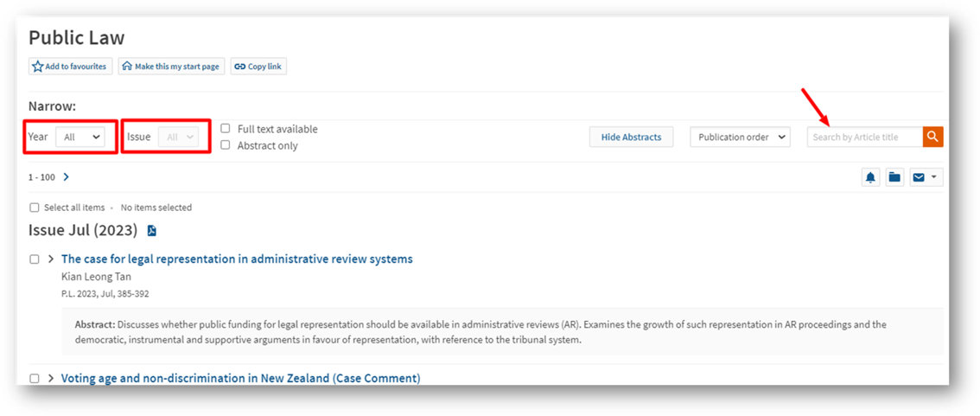
Task: Open Voting age and non-discrimination article link
Action: 240,379
